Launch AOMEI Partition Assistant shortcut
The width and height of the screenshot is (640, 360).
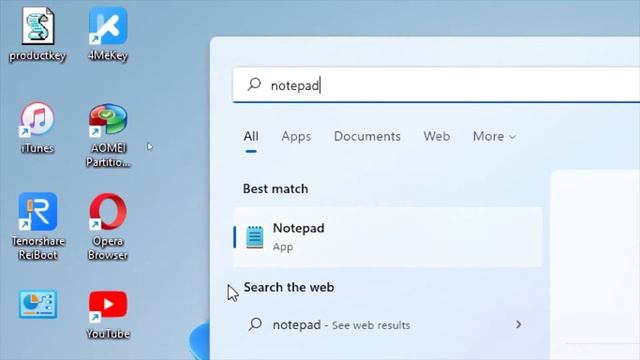pos(108,135)
